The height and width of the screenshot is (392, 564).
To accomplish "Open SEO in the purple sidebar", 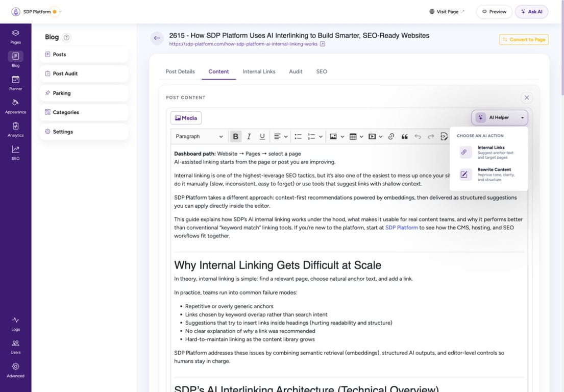I will (15, 153).
